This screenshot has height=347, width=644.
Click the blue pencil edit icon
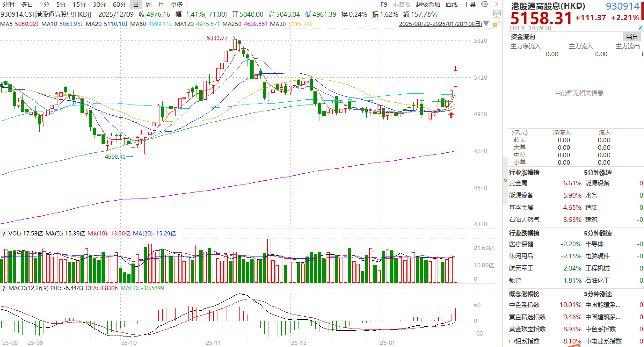pos(640,28)
